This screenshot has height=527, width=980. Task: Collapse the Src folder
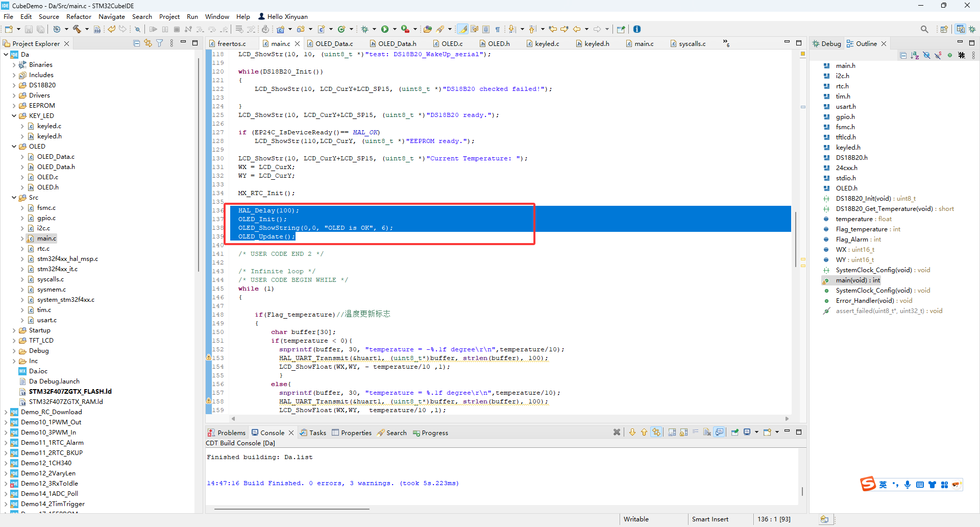[x=14, y=198]
